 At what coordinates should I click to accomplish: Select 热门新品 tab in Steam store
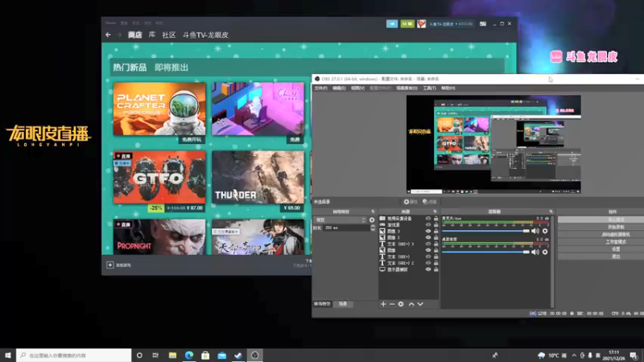click(130, 68)
